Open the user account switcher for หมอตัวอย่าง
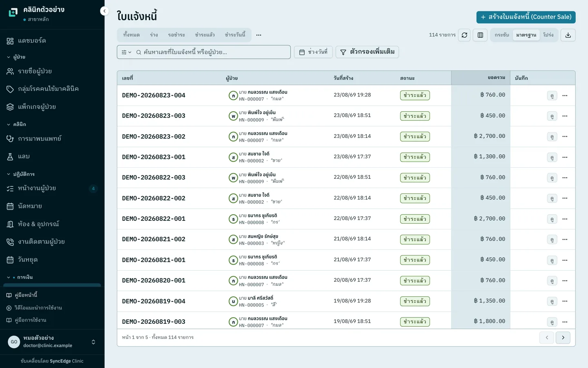 point(52,342)
